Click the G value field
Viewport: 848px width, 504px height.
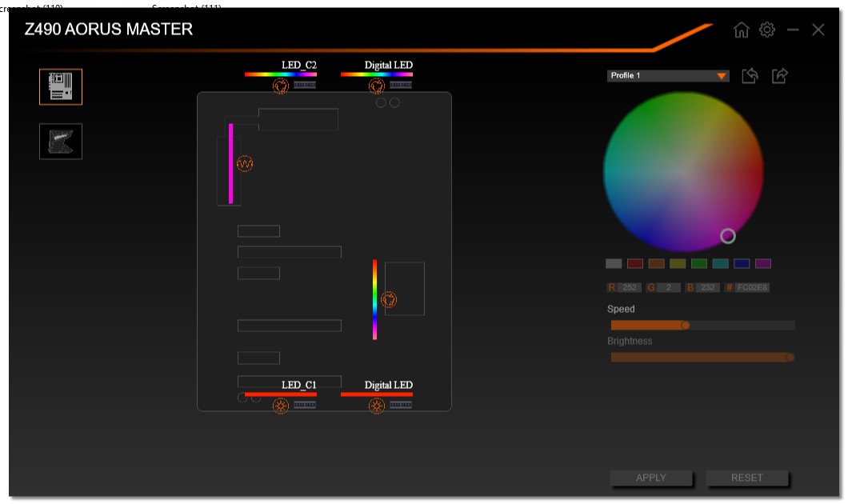[x=669, y=287]
